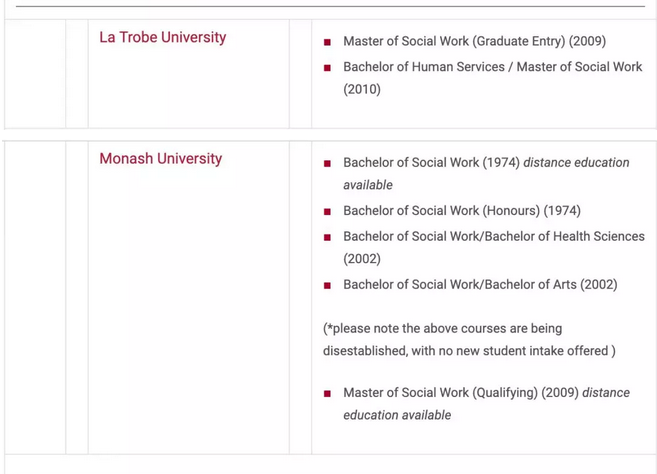Open the Monash University link
This screenshot has width=657, height=474.
coord(160,159)
